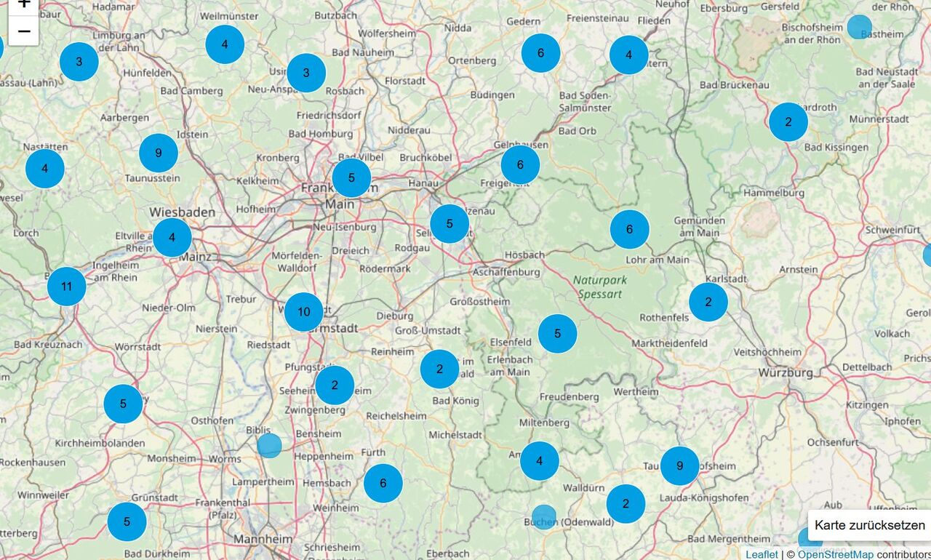The width and height of the screenshot is (931, 560).
Task: Select the 5 cluster over Frankfurt
Action: pyautogui.click(x=352, y=178)
